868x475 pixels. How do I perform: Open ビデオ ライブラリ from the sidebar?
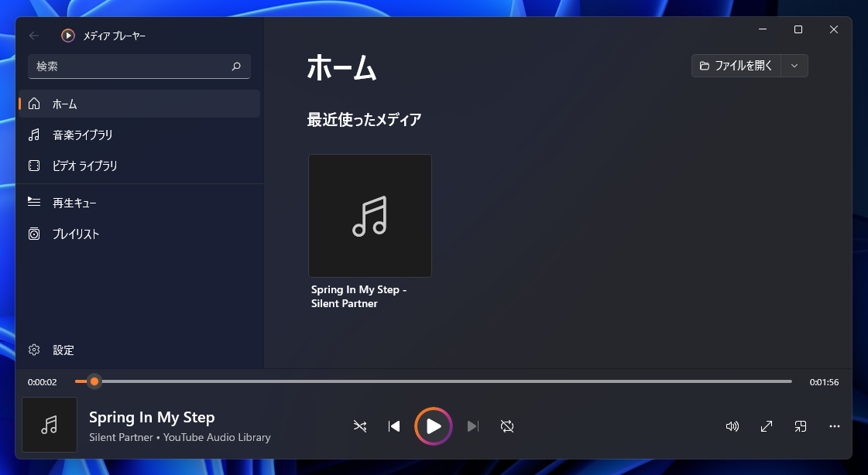139,166
